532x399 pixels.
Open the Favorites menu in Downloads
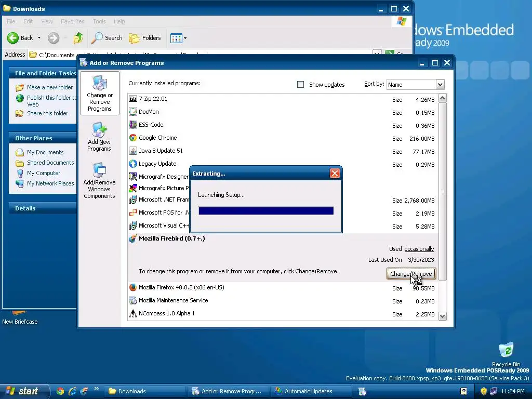(x=72, y=21)
